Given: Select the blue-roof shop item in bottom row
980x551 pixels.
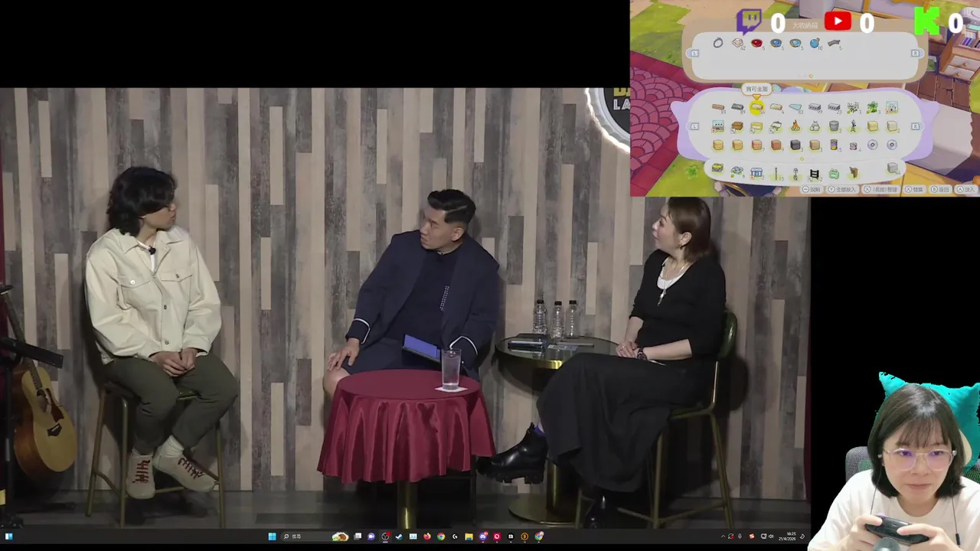Looking at the screenshot, I should [756, 173].
